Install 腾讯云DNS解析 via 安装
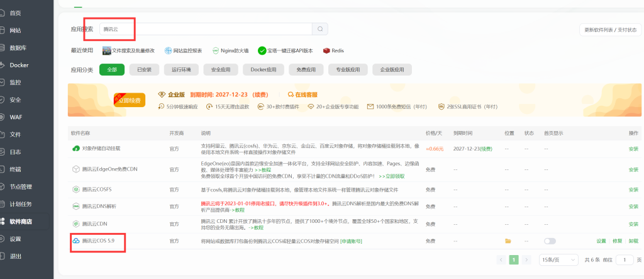The height and width of the screenshot is (279, 644). [x=633, y=207]
